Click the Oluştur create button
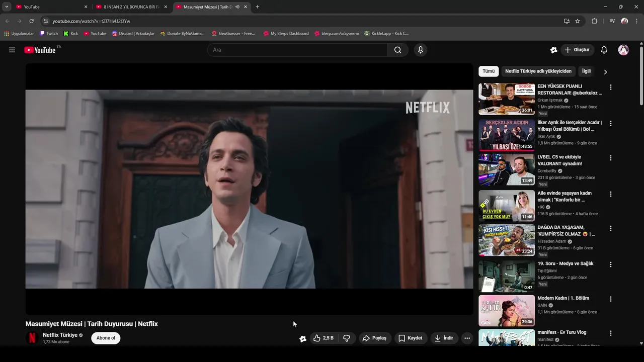This screenshot has height=362, width=644. (577, 50)
